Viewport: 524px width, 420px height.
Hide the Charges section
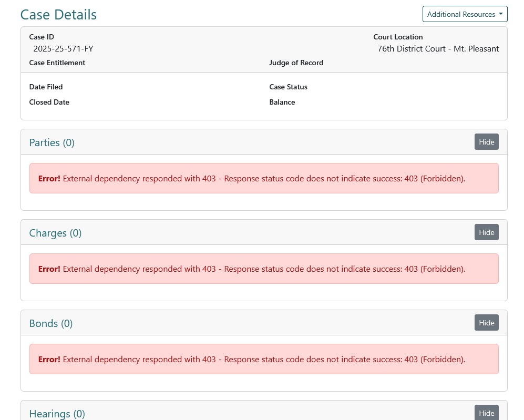[x=486, y=232]
